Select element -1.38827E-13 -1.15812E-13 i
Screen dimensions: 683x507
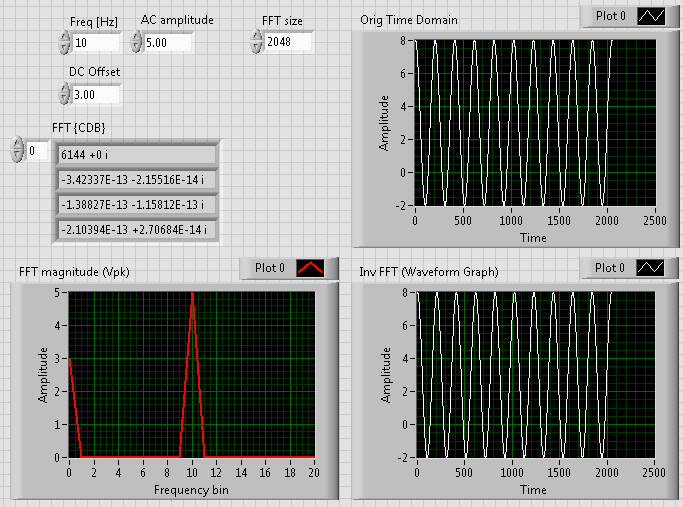click(x=137, y=204)
